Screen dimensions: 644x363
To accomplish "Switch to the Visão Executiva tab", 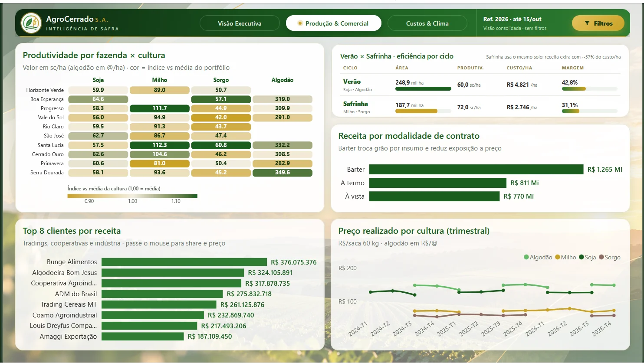I will [x=240, y=23].
